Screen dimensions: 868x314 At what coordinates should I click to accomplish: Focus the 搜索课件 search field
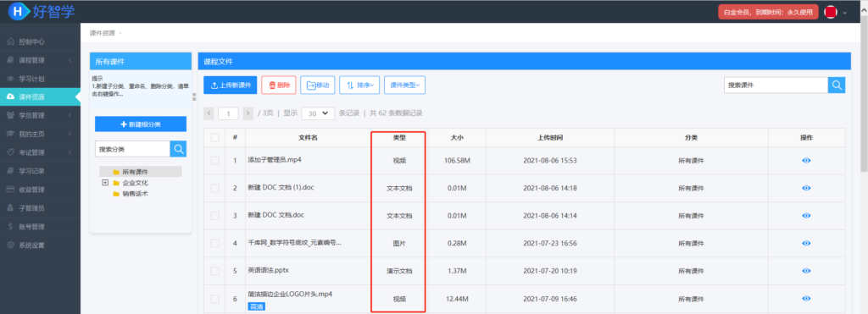(x=776, y=85)
